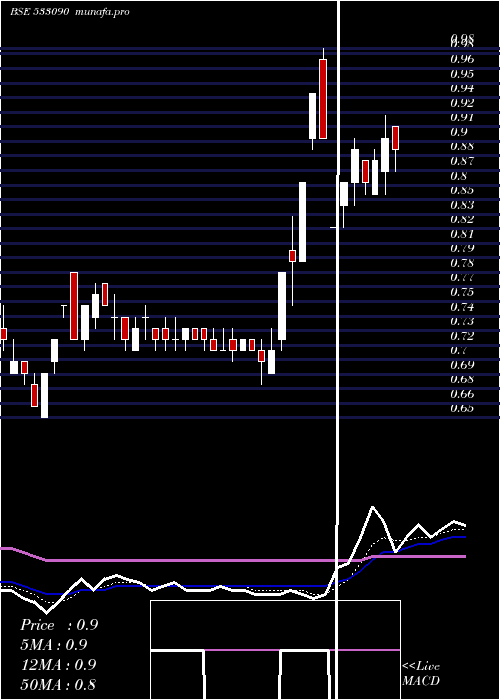
Task: Click the 0.66 price axis label
Action: (462, 394)
